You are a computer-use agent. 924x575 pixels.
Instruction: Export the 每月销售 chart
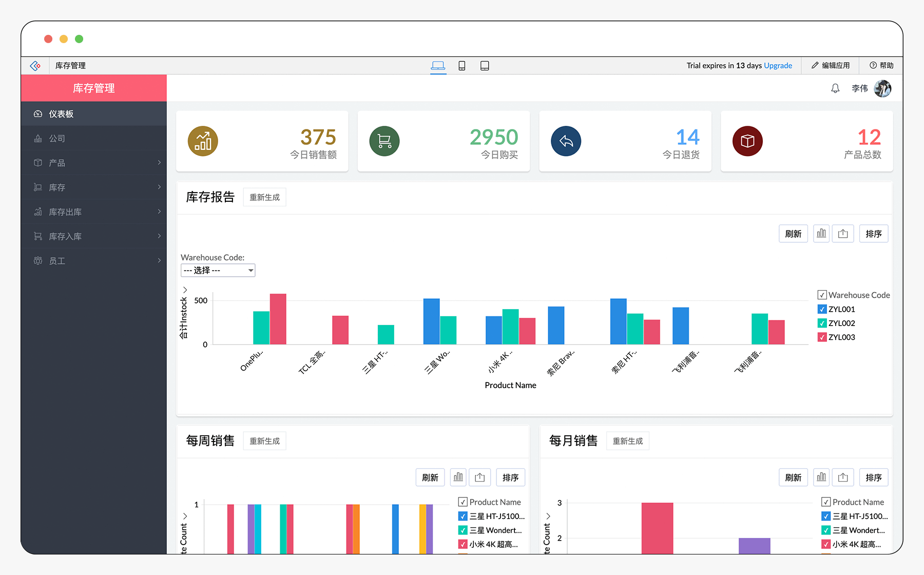[x=842, y=477]
